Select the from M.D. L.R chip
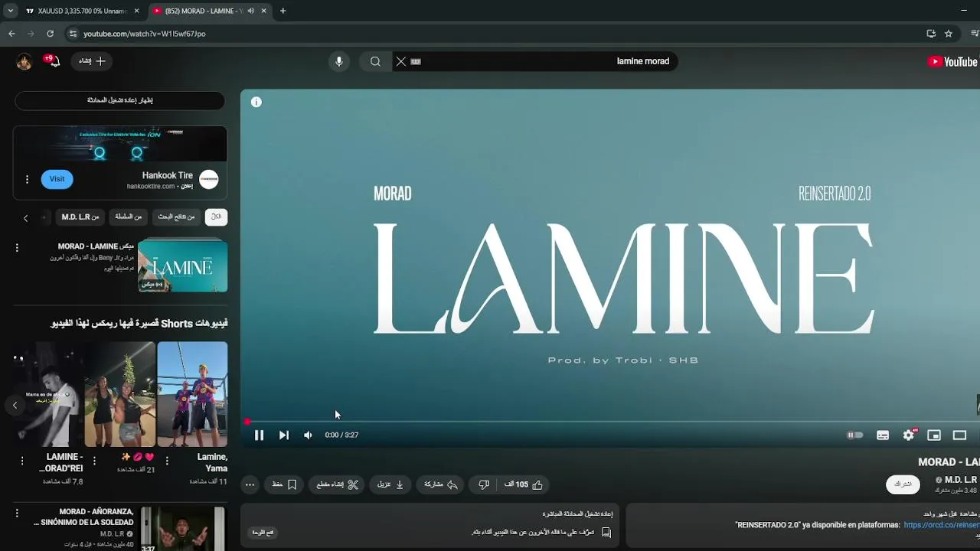This screenshot has height=551, width=980. coord(80,217)
